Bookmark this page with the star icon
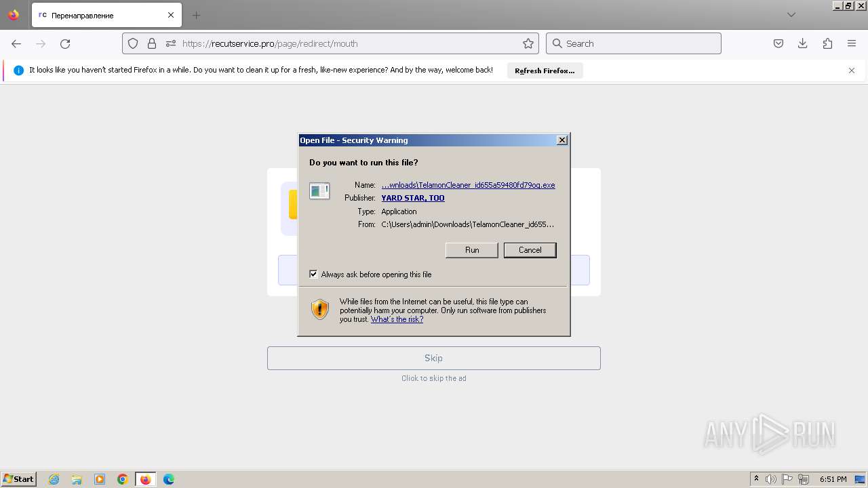 pyautogui.click(x=528, y=43)
